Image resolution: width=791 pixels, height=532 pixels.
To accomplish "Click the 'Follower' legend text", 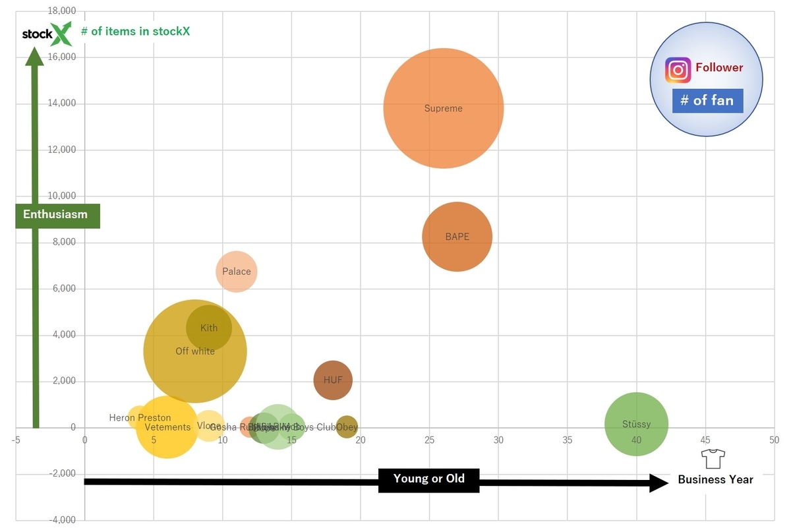I will coord(719,67).
